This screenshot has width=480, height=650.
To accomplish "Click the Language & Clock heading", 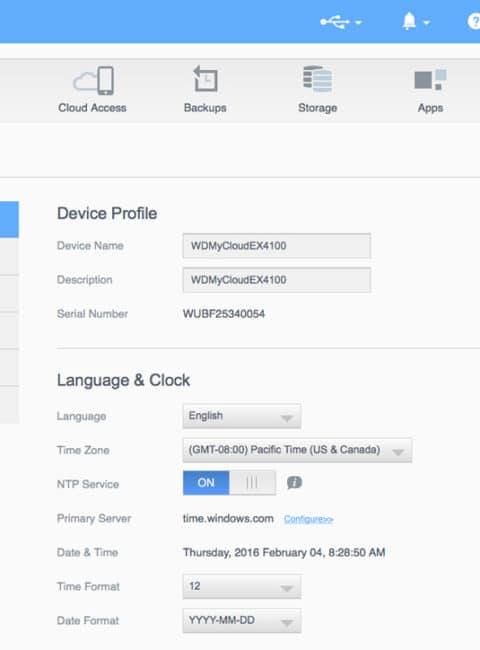I will [x=124, y=380].
